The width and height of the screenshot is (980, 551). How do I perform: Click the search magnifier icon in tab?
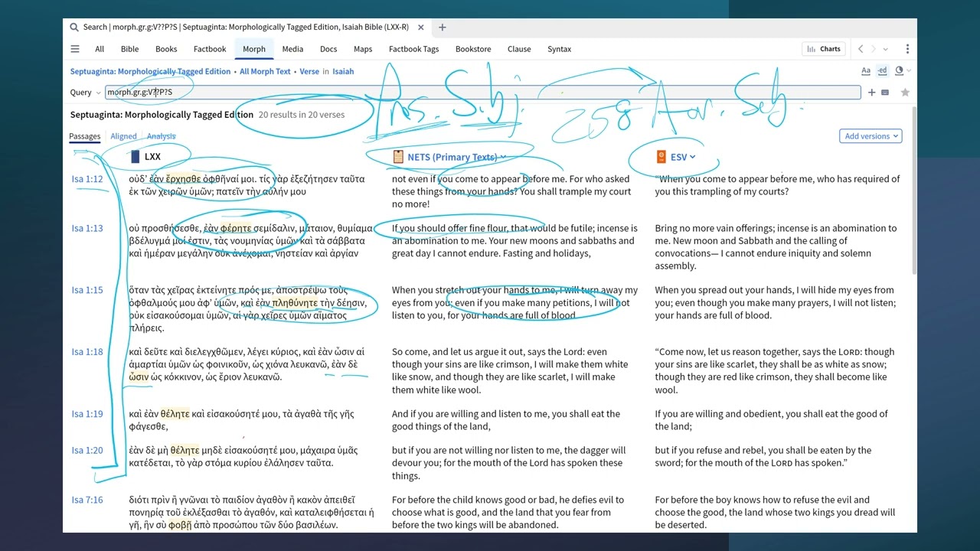coord(74,28)
